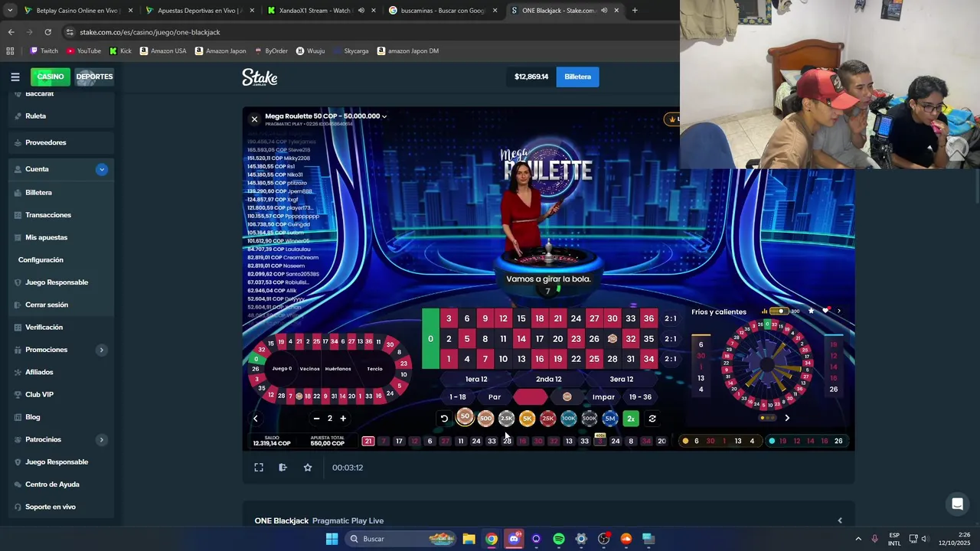Close the Mega Roulette game with X
Viewport: 980px width, 551px height.
coord(254,119)
